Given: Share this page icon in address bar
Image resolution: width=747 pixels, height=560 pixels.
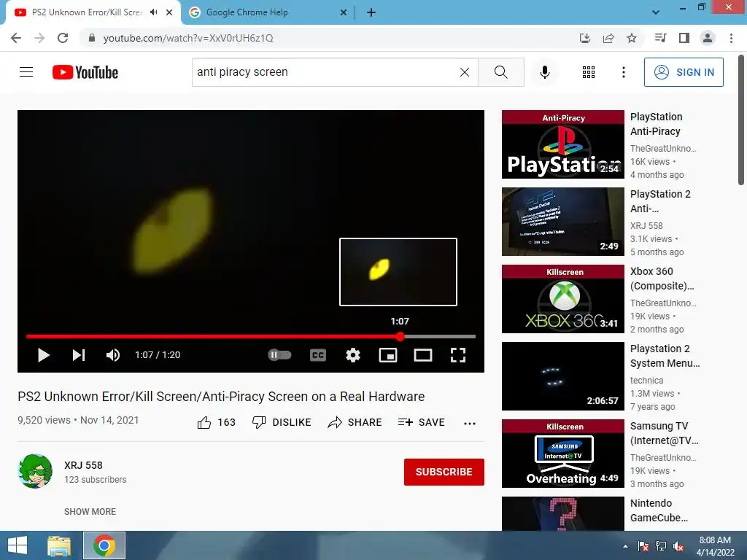Looking at the screenshot, I should (608, 38).
